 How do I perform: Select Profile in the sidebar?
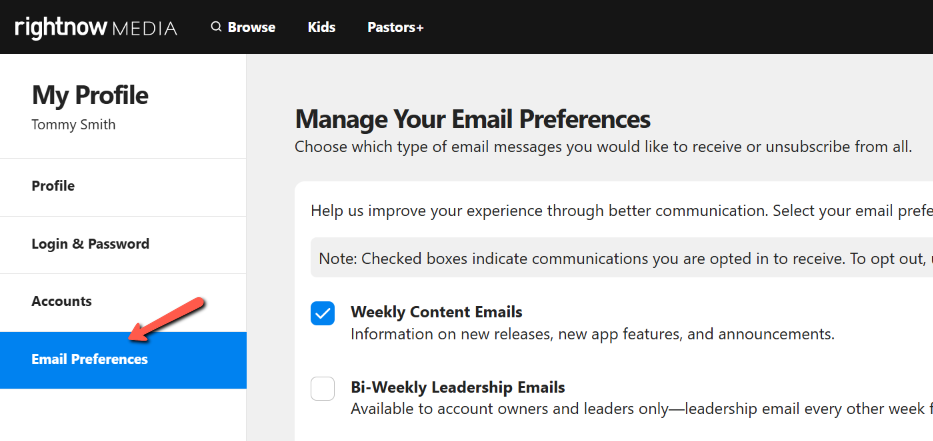point(53,186)
